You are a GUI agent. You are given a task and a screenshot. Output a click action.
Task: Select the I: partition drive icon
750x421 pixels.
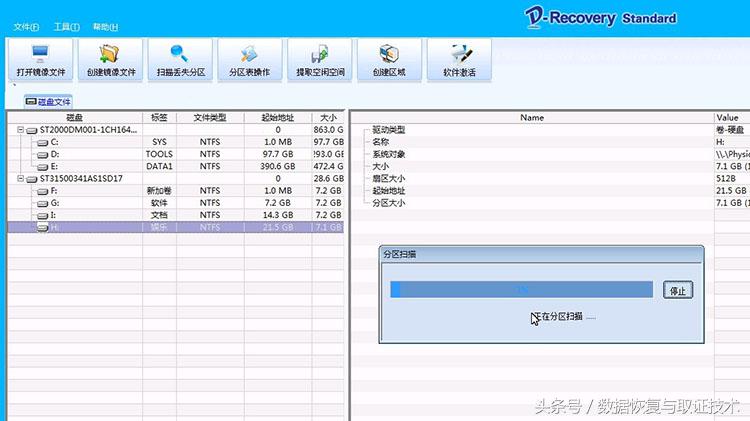pos(43,215)
